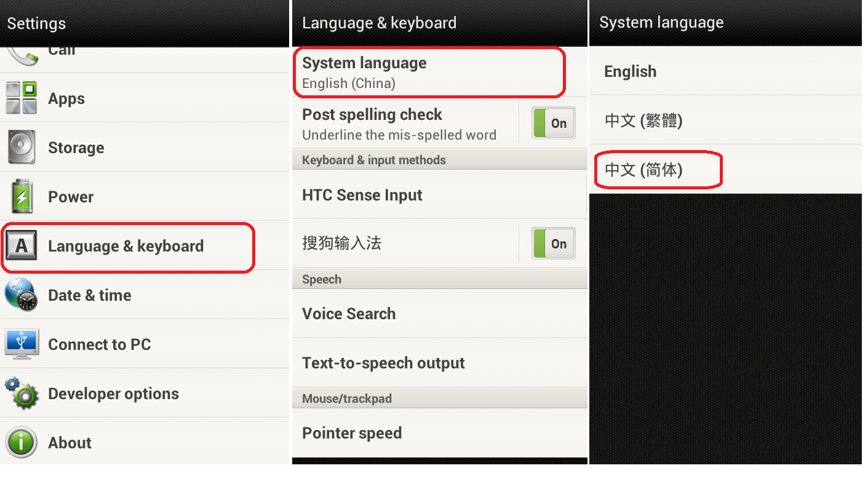Viewport: 868px width, 492px height.
Task: Tap the Language & keyboard 'A' icon
Action: coord(22,246)
